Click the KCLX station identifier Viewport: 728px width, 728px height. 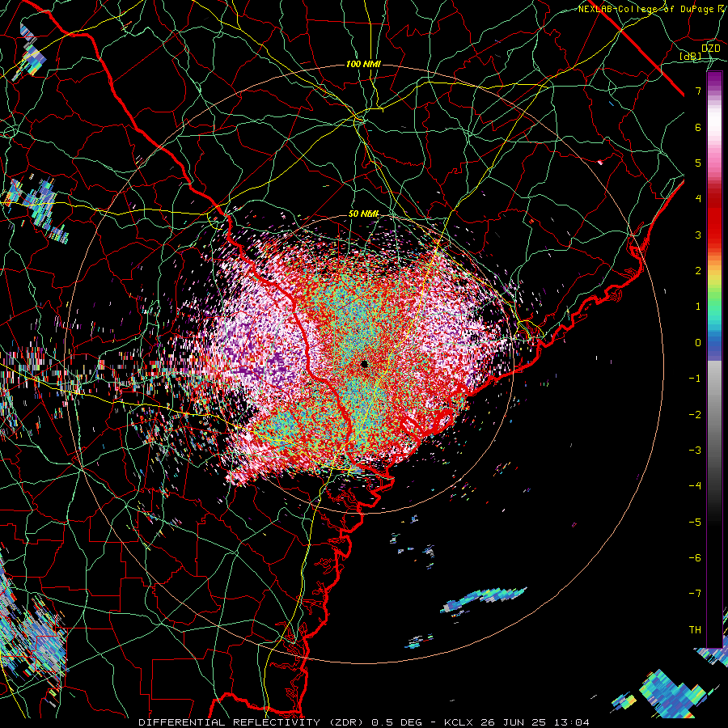459,722
